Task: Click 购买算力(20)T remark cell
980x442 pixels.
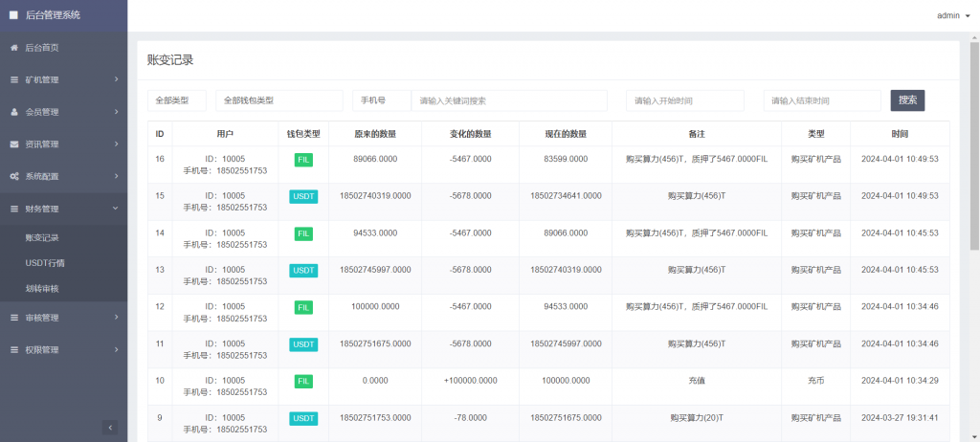Action: pos(697,417)
